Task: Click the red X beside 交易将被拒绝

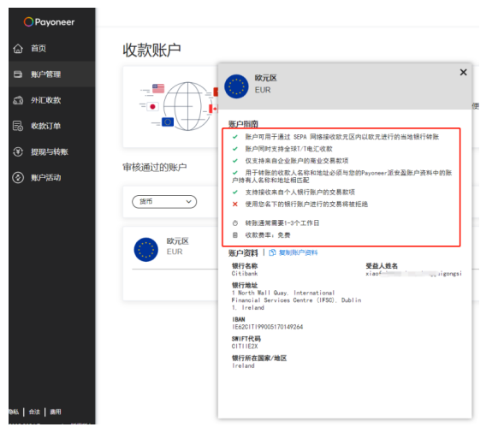Action: (235, 205)
